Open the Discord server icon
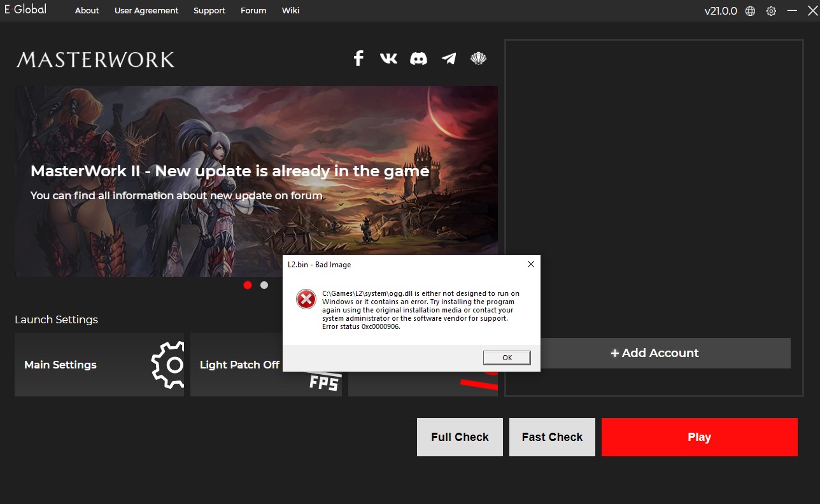The height and width of the screenshot is (504, 820). (418, 59)
